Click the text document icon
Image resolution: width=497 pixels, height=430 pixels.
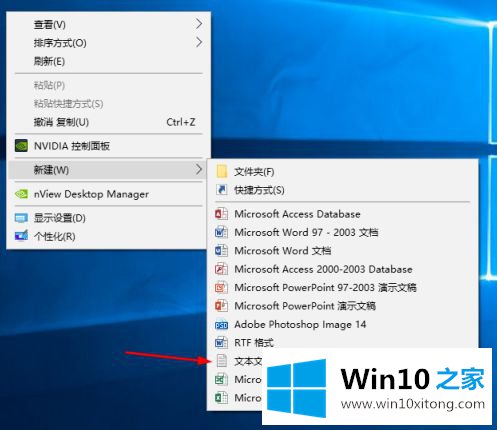coord(222,361)
